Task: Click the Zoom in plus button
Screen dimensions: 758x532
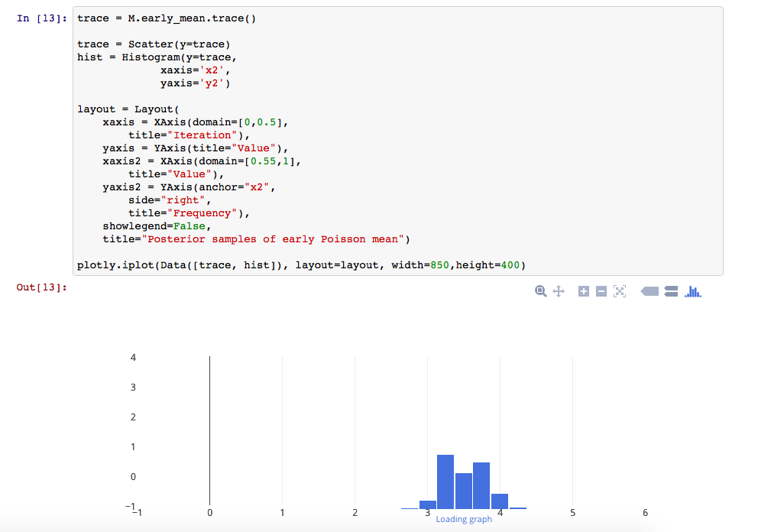Action: (584, 291)
